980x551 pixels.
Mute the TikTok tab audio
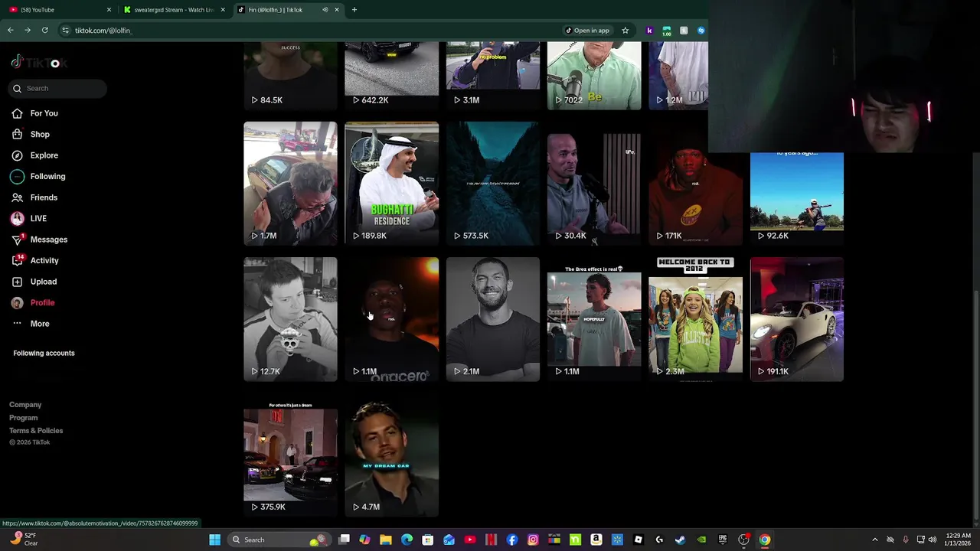325,10
